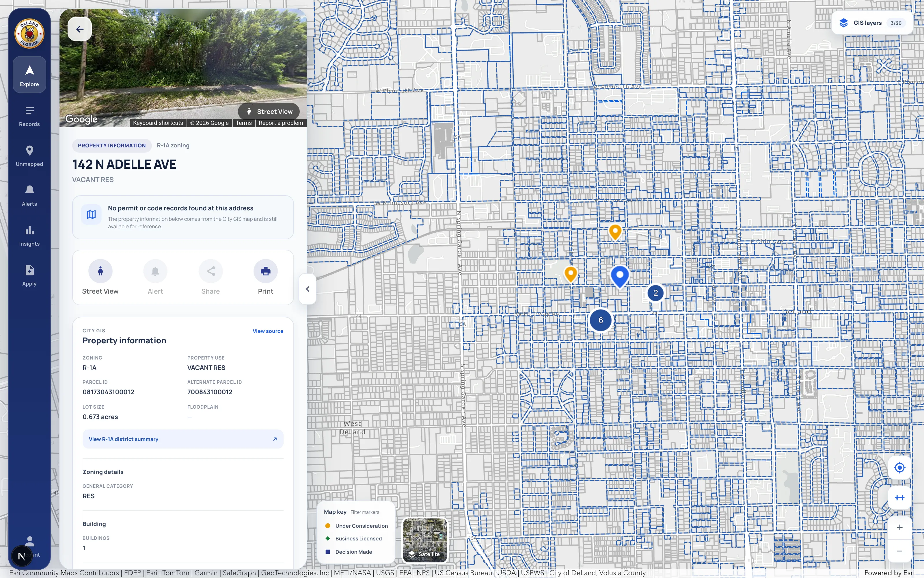Open Google Terms link on photo

pos(244,123)
